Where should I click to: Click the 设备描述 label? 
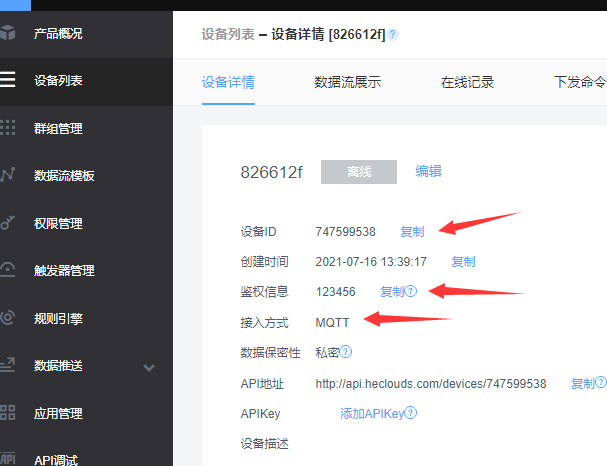tap(264, 444)
